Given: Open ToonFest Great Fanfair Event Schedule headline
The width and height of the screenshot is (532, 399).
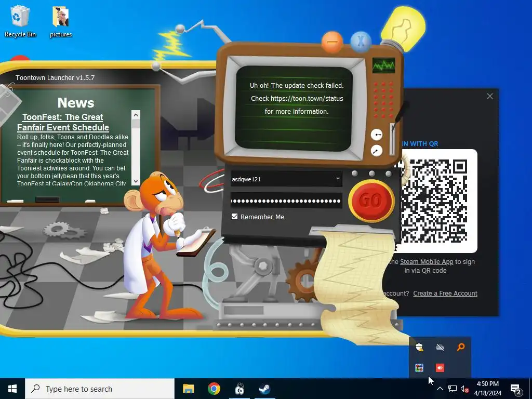Looking at the screenshot, I should [63, 122].
